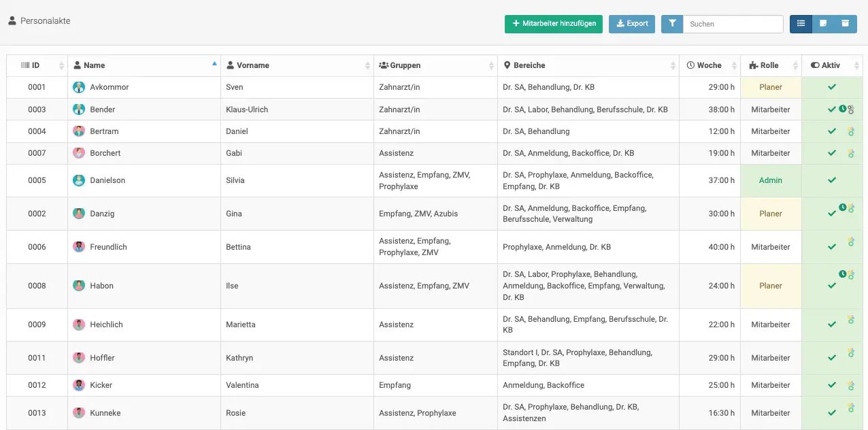
Task: Click the Export button
Action: coord(631,24)
